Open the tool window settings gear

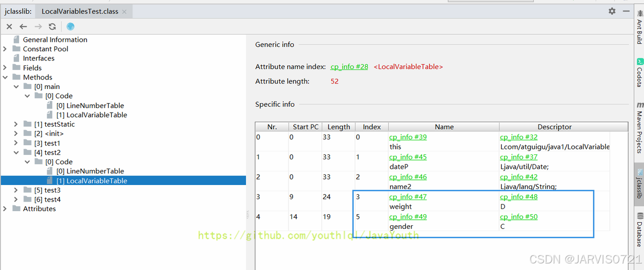(x=612, y=11)
